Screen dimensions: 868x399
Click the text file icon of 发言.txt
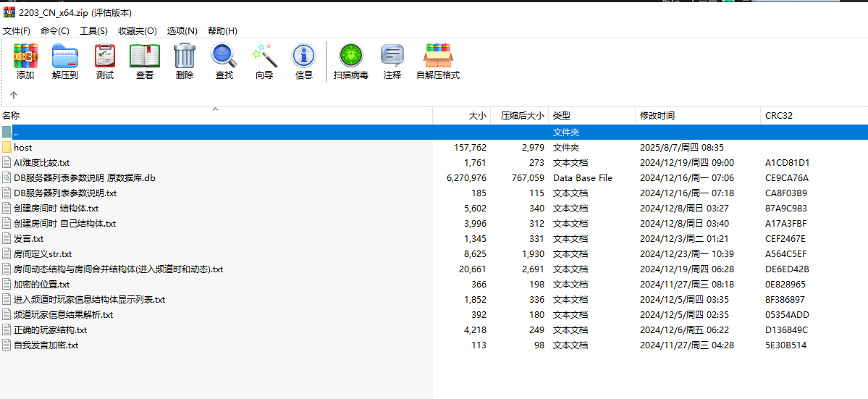point(7,238)
